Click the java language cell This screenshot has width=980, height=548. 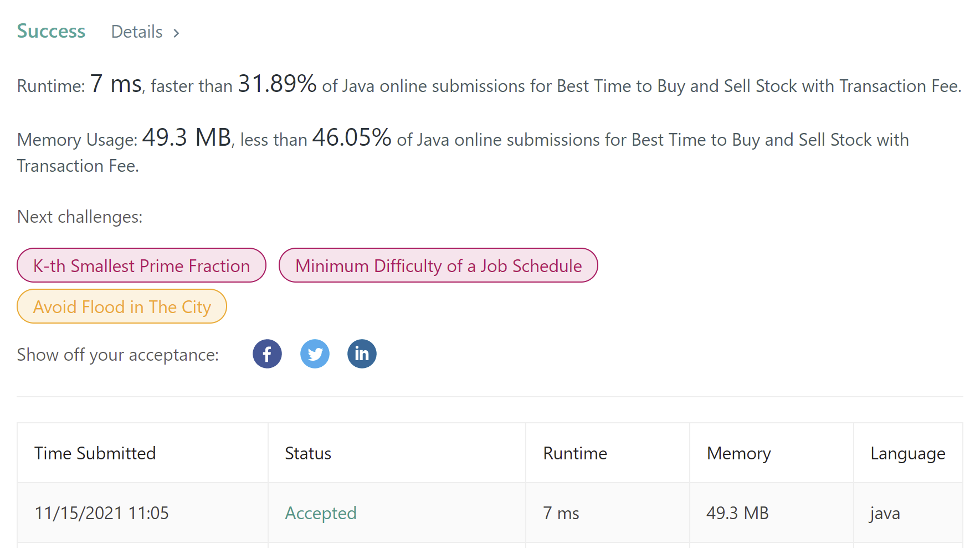pos(885,513)
